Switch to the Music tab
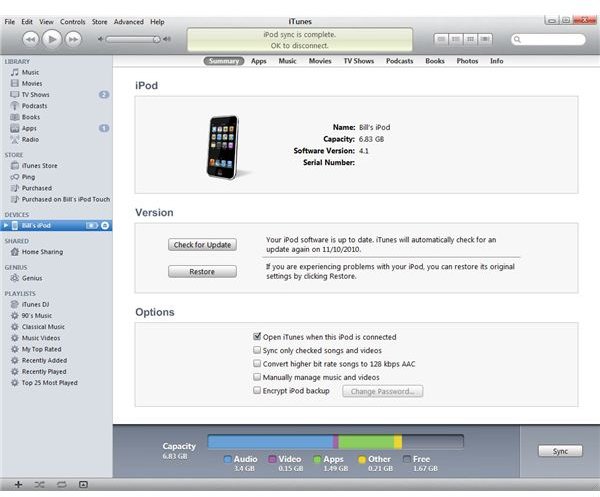The height and width of the screenshot is (497, 600). tap(287, 61)
